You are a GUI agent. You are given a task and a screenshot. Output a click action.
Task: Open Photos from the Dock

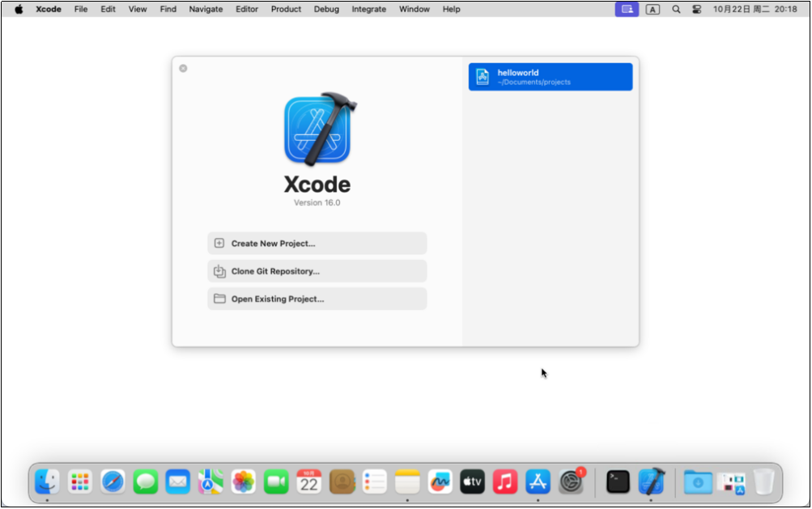coord(244,482)
